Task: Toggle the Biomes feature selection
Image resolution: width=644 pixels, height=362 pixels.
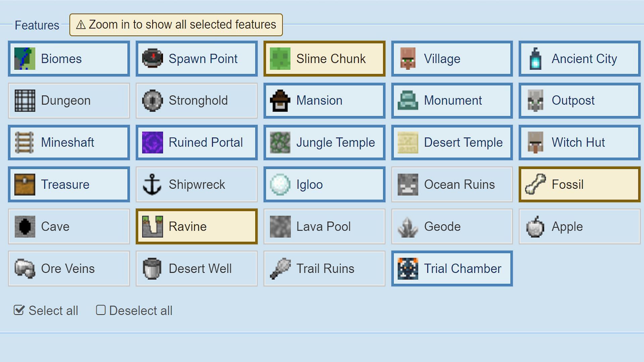Action: (68, 58)
